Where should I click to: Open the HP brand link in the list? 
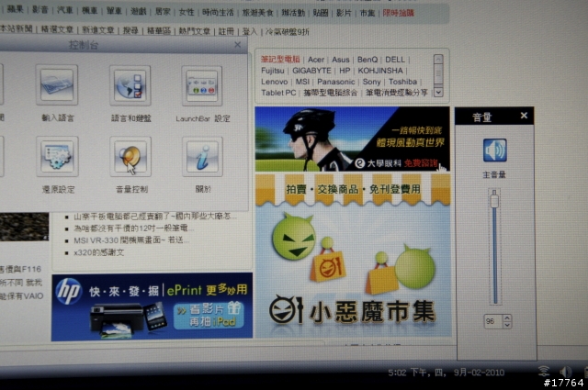[x=345, y=71]
